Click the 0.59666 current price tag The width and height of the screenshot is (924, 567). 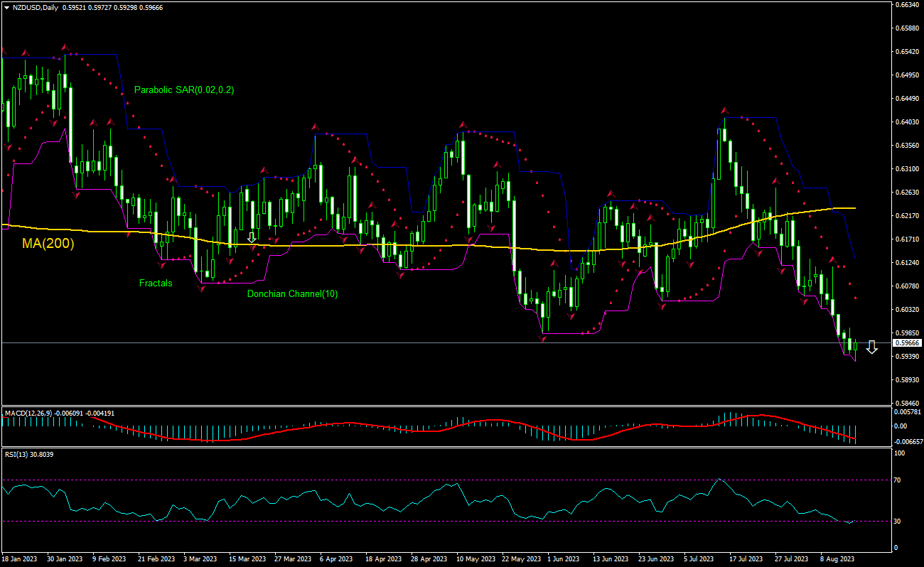(x=907, y=342)
